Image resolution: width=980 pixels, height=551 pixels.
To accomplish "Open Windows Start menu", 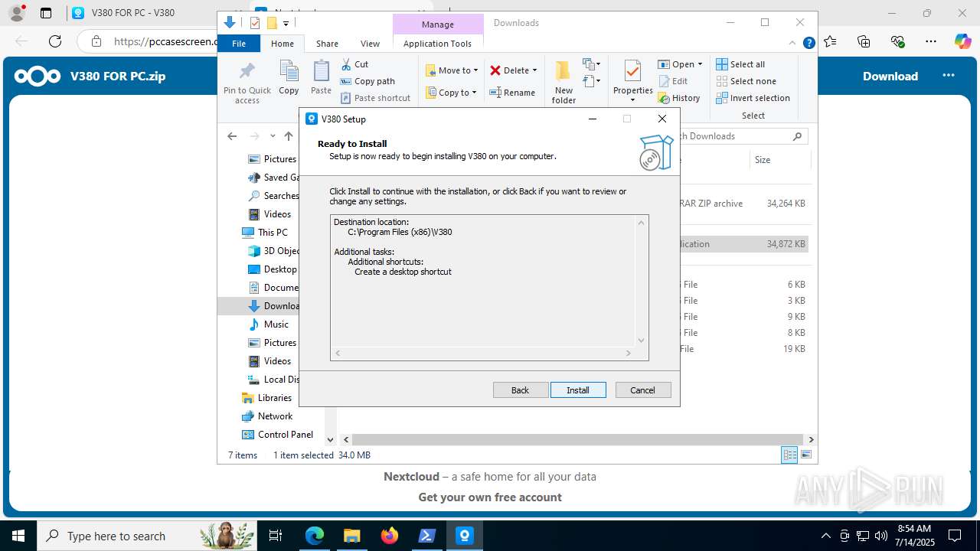I will (18, 536).
